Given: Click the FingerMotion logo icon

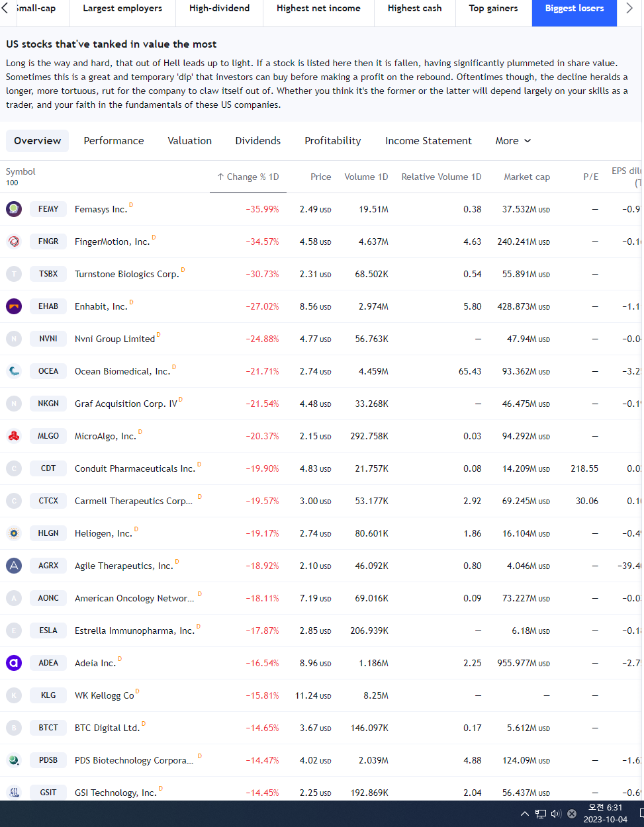Looking at the screenshot, I should [x=14, y=241].
